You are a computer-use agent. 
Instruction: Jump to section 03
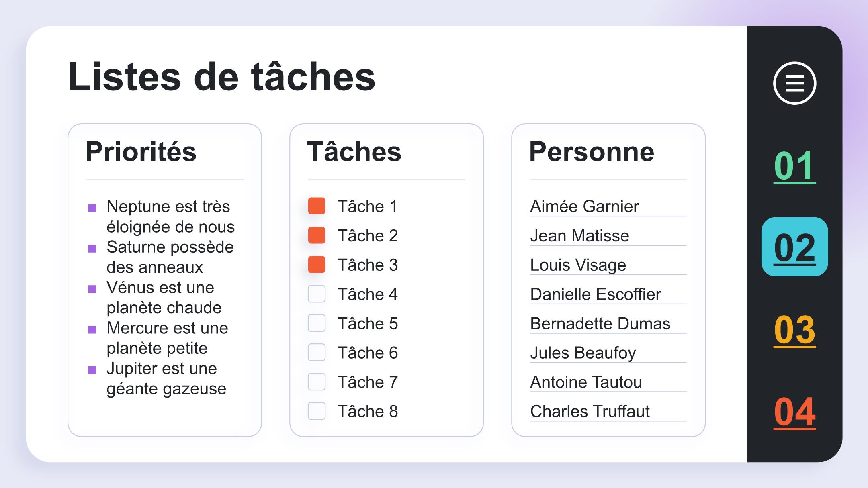click(x=794, y=330)
